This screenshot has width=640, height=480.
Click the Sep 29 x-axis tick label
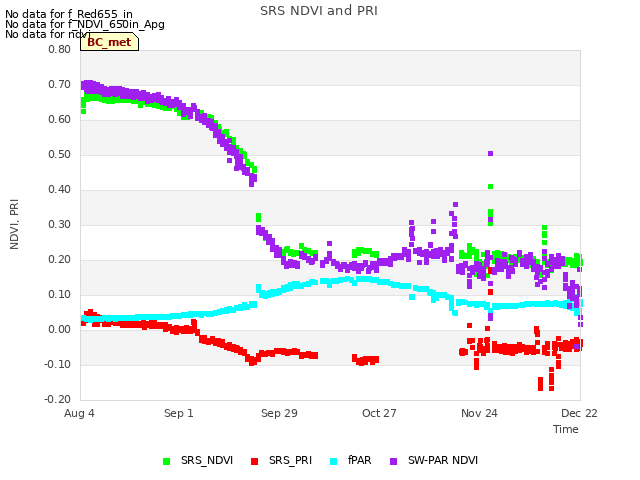click(x=279, y=413)
